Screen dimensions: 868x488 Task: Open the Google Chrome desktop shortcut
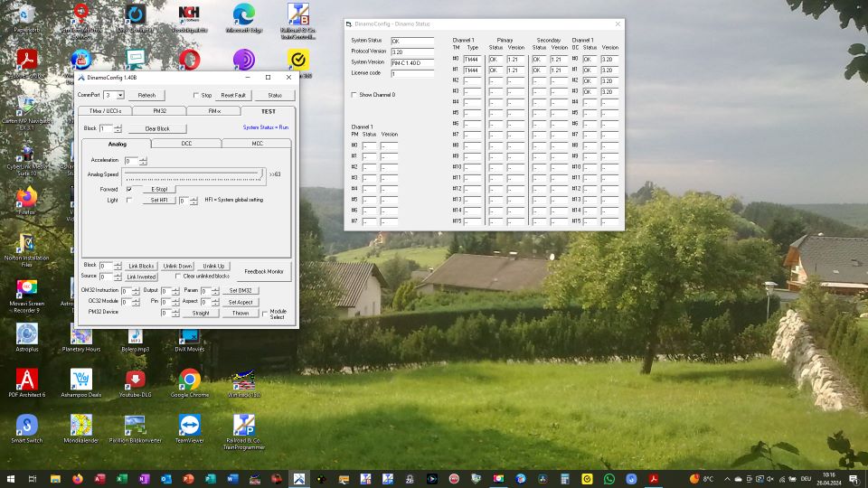[x=189, y=379]
